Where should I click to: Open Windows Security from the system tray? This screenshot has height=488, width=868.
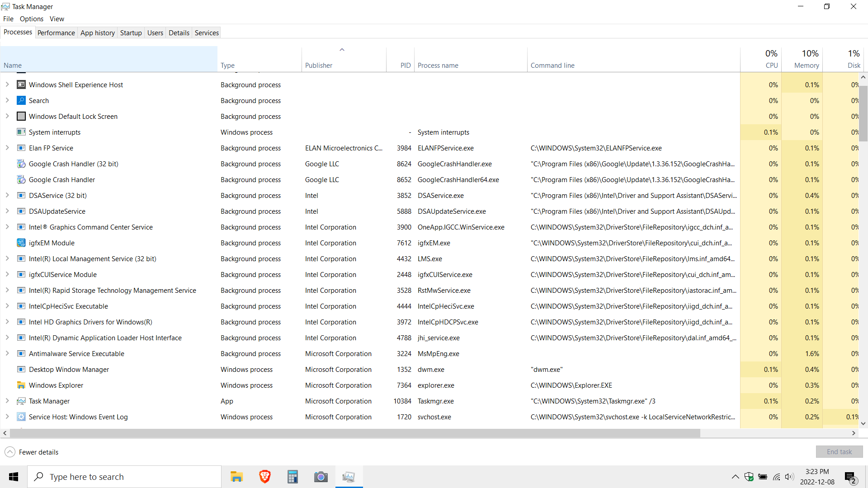(x=749, y=477)
